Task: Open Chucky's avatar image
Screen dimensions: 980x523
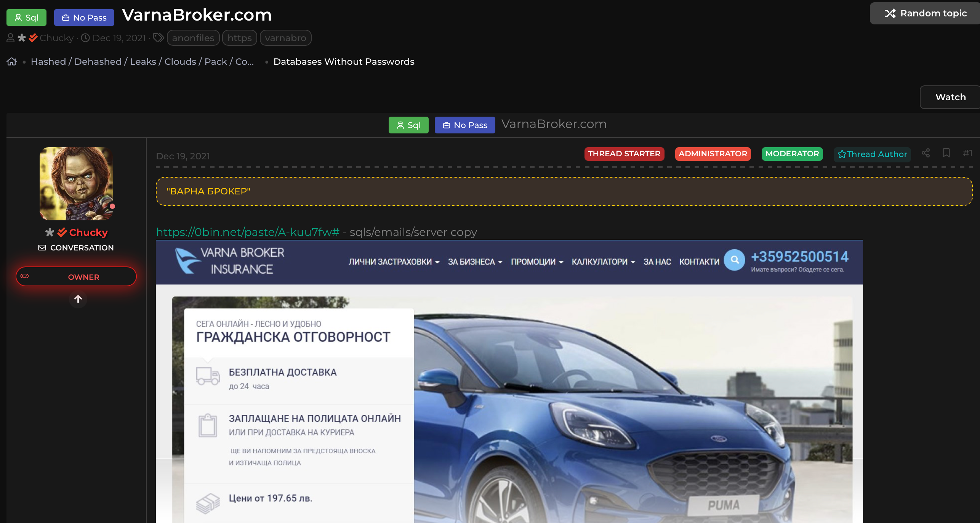Action: point(76,184)
